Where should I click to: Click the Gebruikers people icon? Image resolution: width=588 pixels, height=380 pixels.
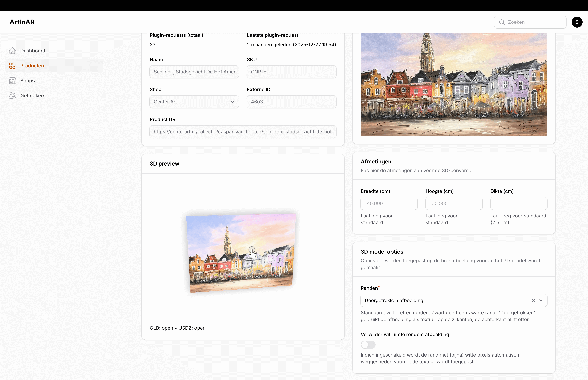pyautogui.click(x=12, y=95)
